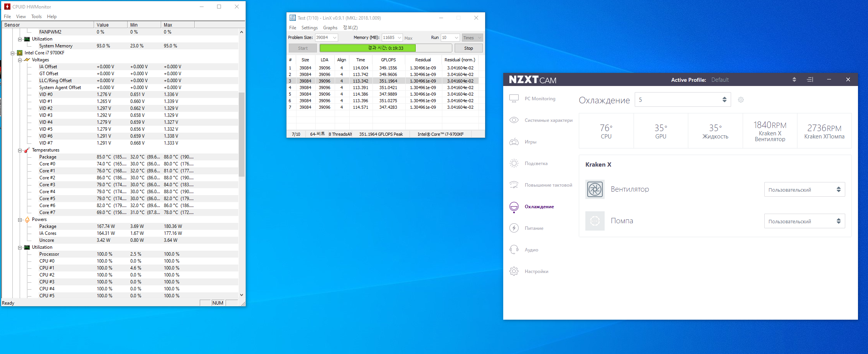Click the Temperatures thermometer icon
Image resolution: width=868 pixels, height=354 pixels.
tap(27, 150)
